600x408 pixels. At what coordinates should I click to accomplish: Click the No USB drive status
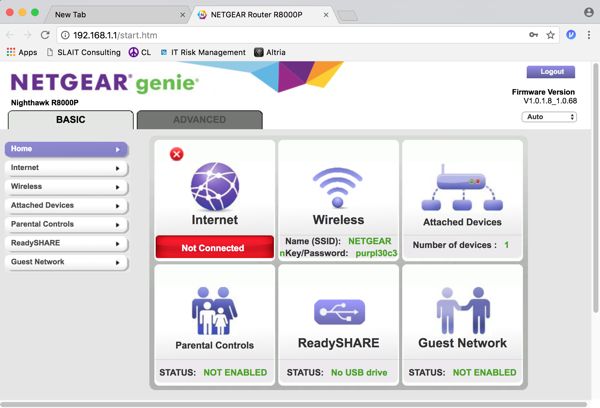pyautogui.click(x=359, y=372)
